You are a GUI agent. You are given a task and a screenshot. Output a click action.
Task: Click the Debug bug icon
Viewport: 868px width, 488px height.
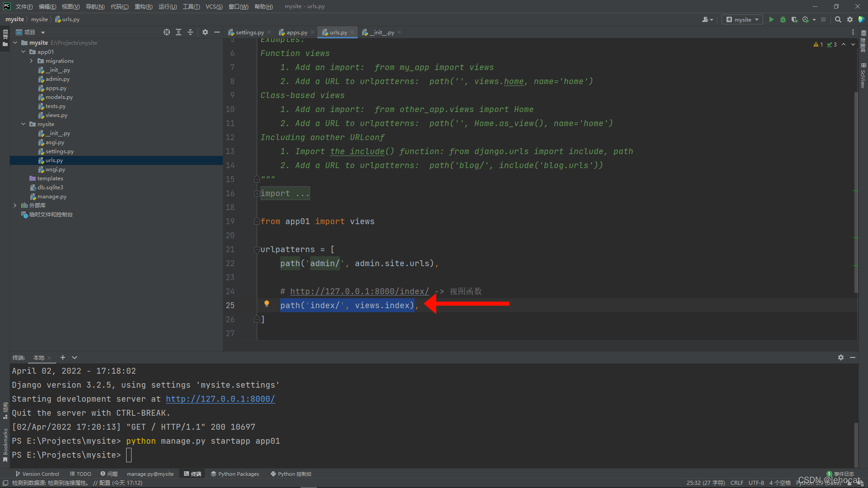pyautogui.click(x=783, y=19)
